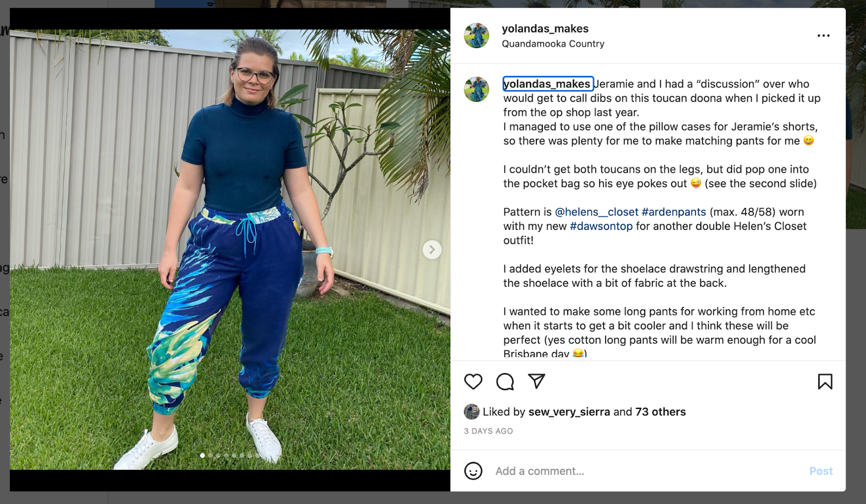Open Quandamooka Country location link
The image size is (866, 504).
[553, 44]
